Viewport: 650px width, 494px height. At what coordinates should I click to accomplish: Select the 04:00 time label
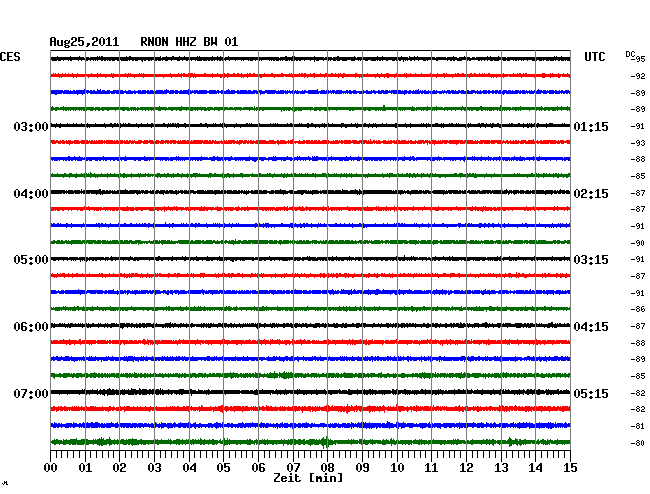coord(31,194)
